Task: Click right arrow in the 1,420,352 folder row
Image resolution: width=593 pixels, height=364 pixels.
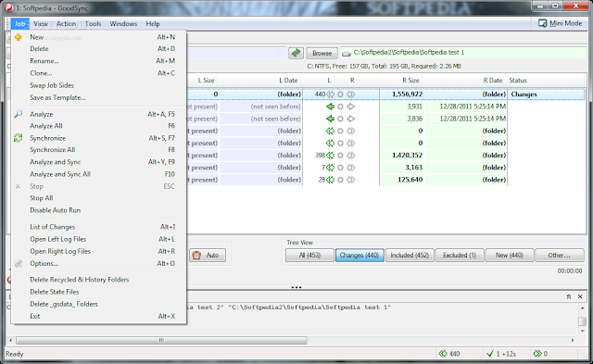Action: tap(351, 156)
